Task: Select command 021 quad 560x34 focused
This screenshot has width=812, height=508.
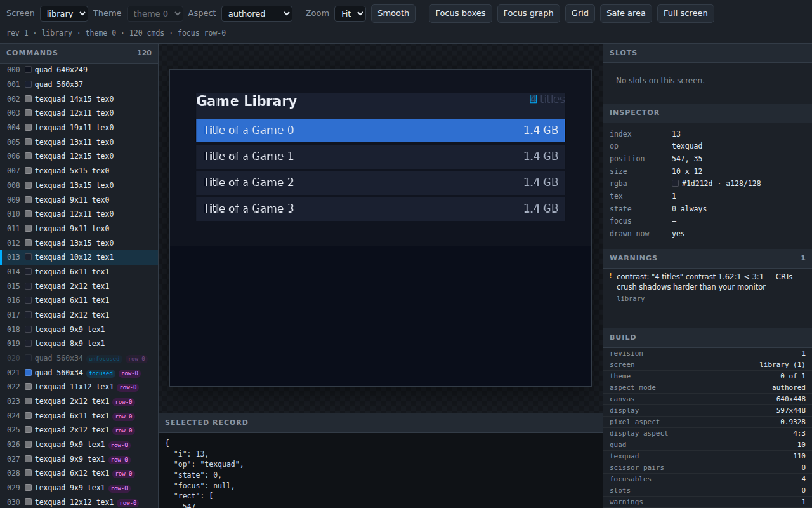Action: 79,373
